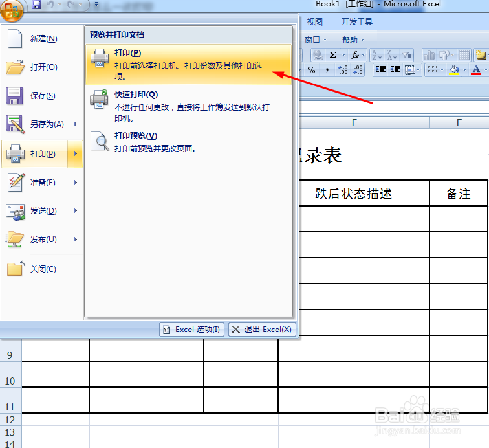Click the AutoSum sigma icon
The image size is (489, 448).
332,55
